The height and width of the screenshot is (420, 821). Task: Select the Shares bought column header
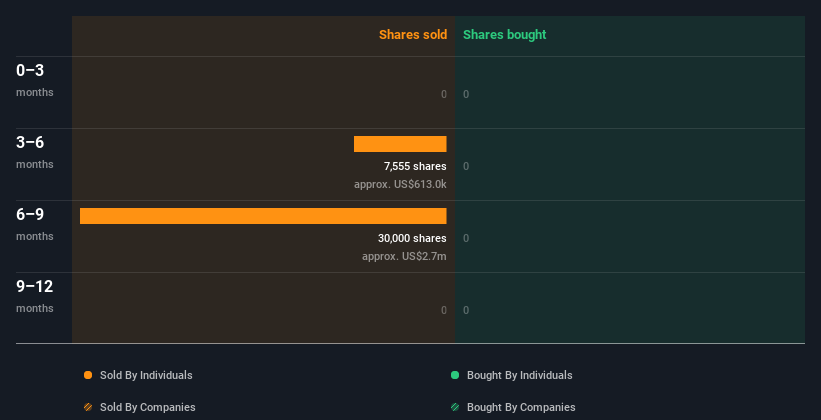(504, 35)
